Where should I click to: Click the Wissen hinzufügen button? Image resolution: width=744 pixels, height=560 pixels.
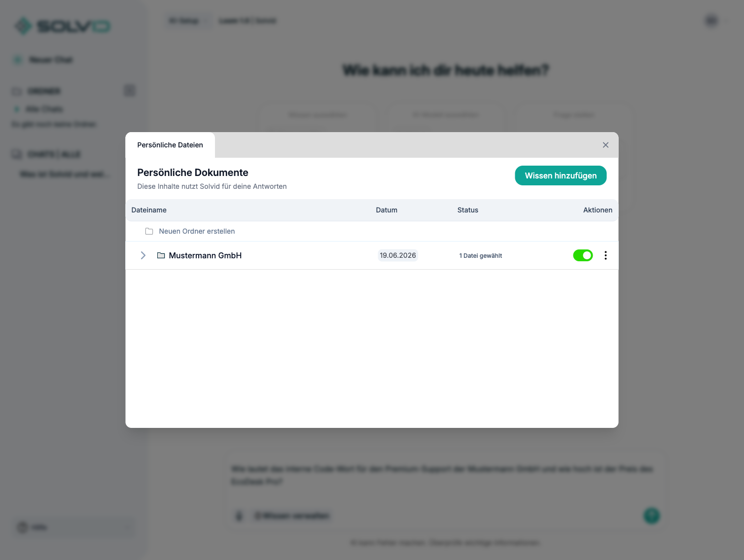point(561,175)
